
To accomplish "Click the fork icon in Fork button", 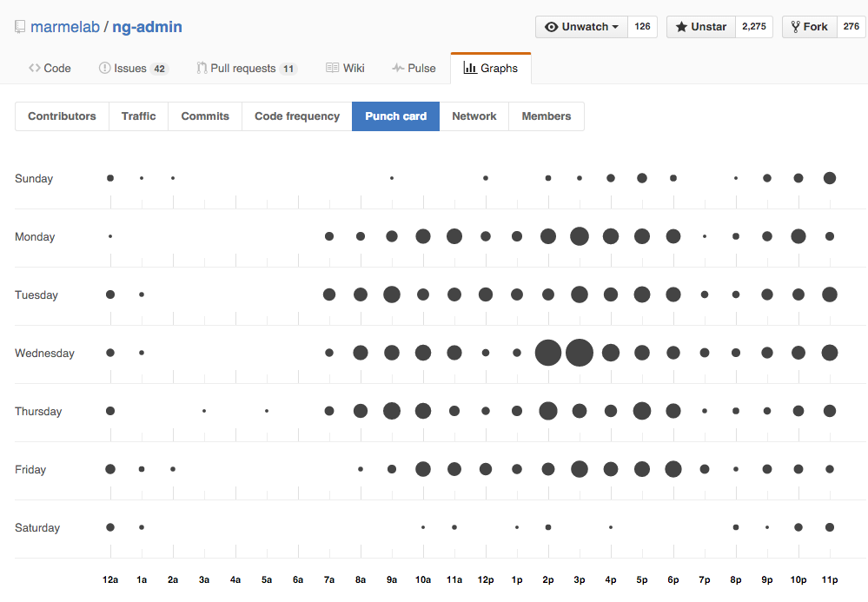I will [x=796, y=27].
